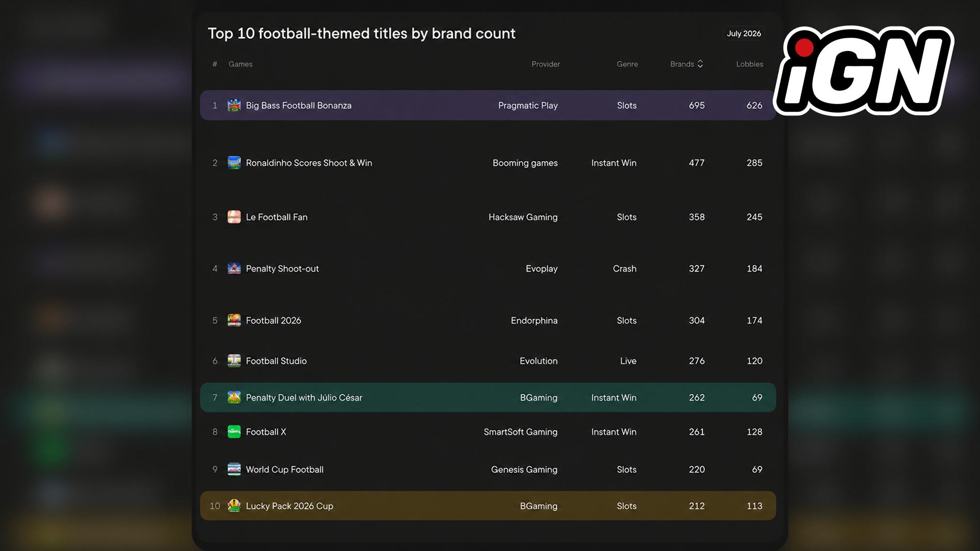Click the Games column header
Screen dimensions: 980x551
tap(240, 64)
